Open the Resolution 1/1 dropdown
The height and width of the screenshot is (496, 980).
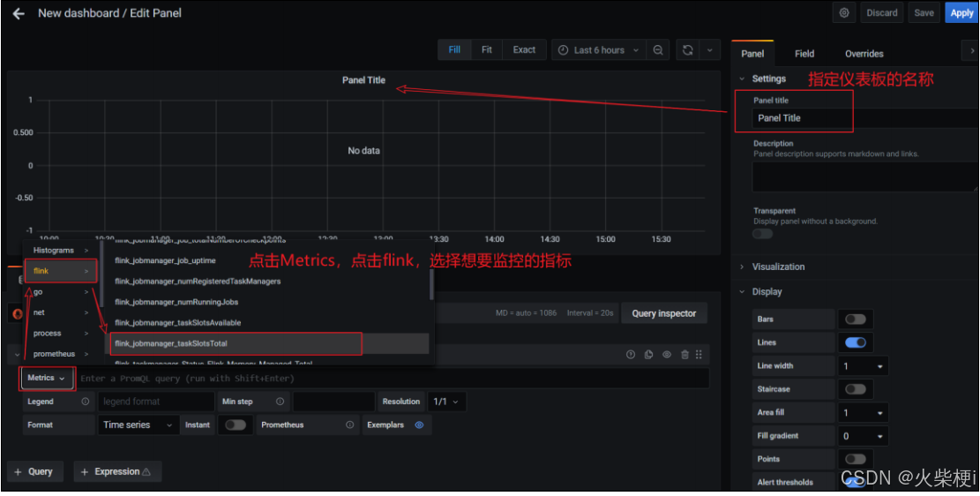coord(446,402)
